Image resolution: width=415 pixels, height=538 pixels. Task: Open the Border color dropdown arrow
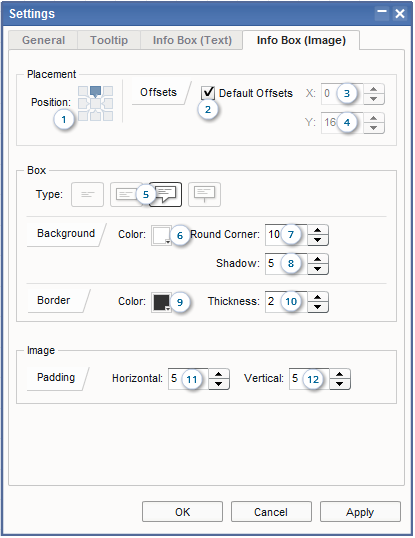coord(168,309)
